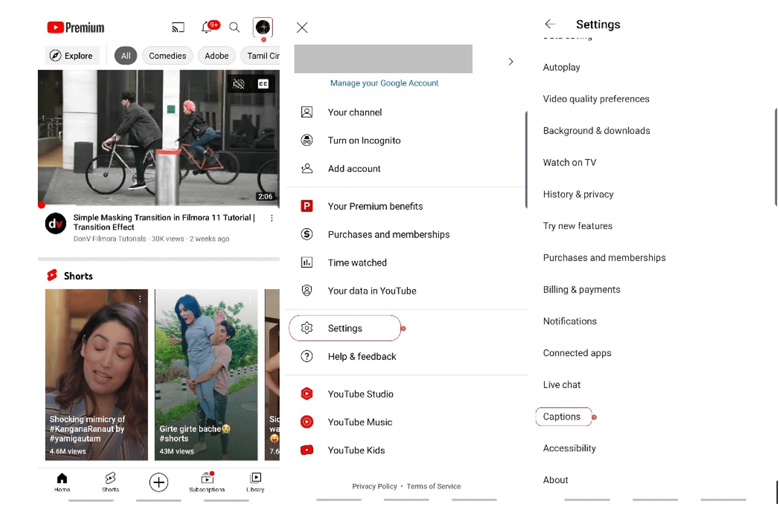Open the notifications bell
The image size is (779, 532).
207,27
